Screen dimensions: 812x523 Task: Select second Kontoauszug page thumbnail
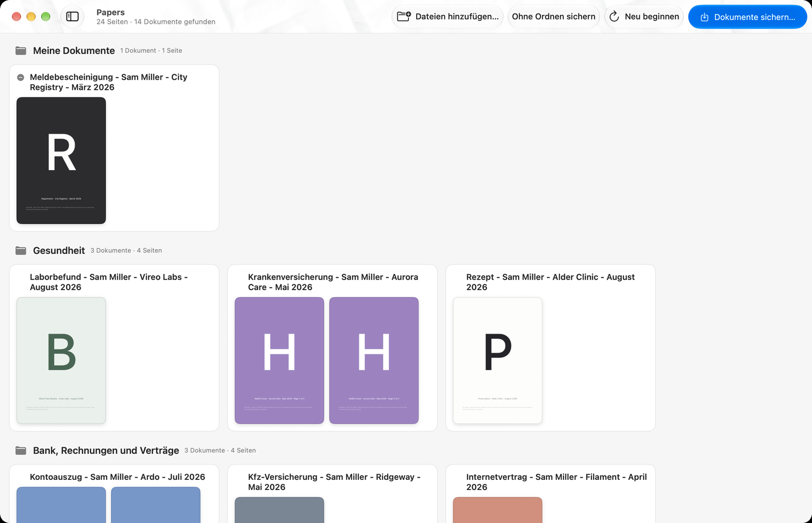point(156,505)
